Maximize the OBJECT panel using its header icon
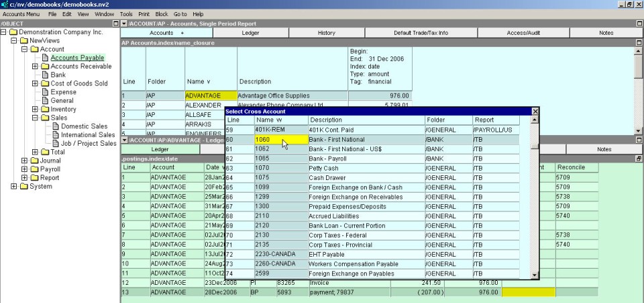 (114, 24)
